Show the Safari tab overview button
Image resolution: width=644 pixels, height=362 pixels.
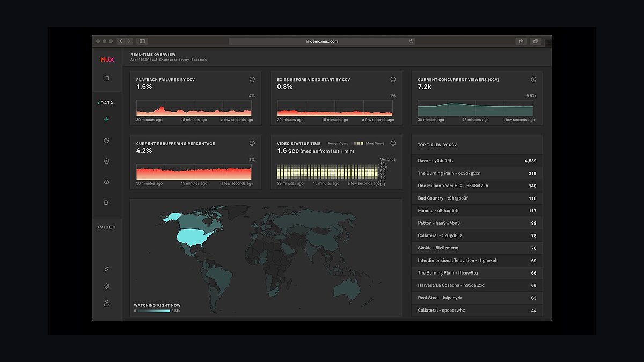point(535,41)
